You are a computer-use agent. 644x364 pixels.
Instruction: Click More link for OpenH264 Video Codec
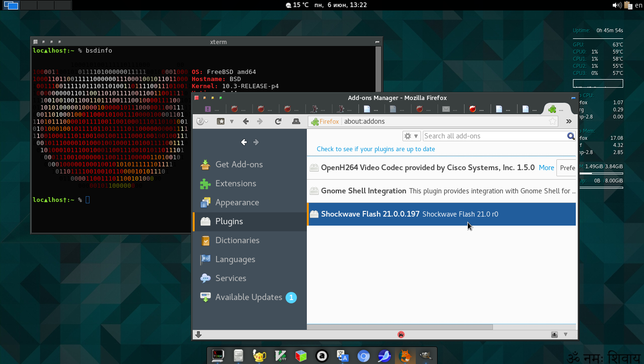click(x=546, y=167)
